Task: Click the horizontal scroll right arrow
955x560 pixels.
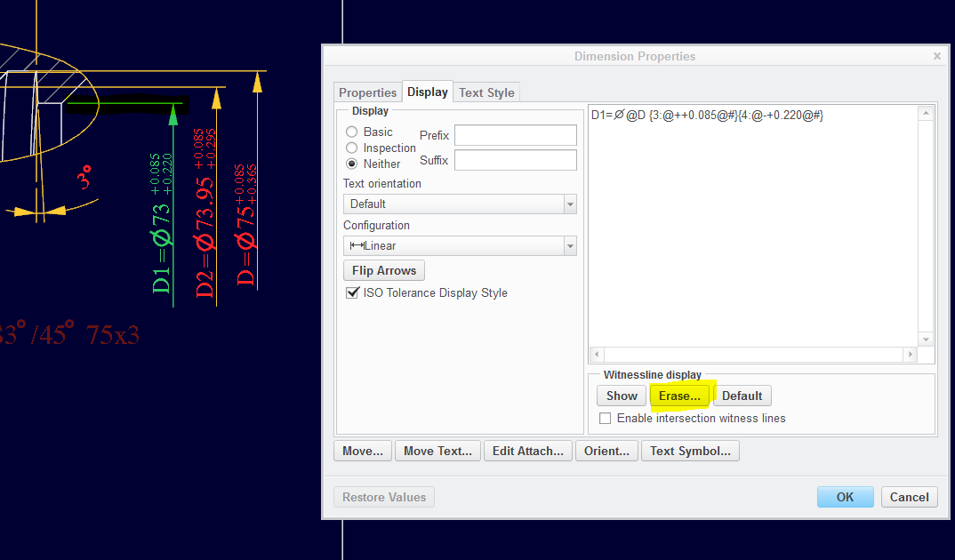Action: (911, 355)
